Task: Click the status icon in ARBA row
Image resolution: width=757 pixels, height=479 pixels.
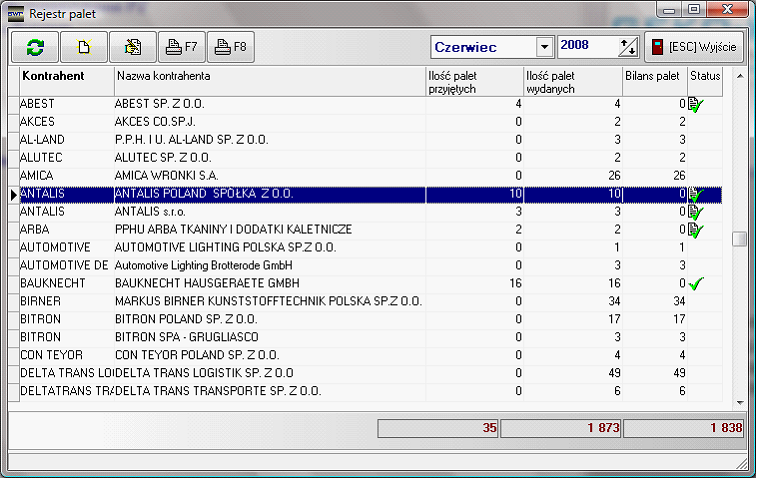Action: click(x=696, y=230)
